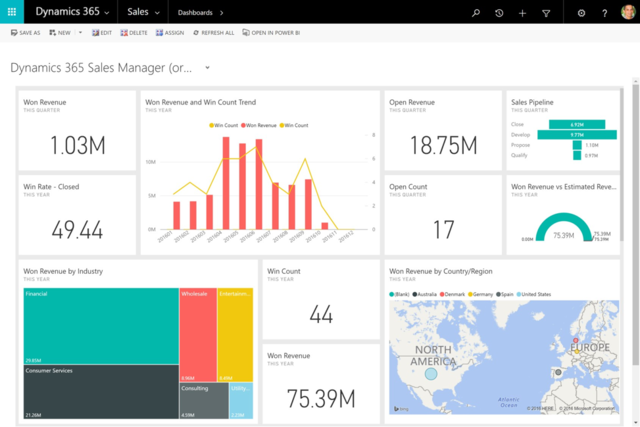Viewport: 640px width, 427px height.
Task: Click the search magnifier icon
Action: point(476,12)
